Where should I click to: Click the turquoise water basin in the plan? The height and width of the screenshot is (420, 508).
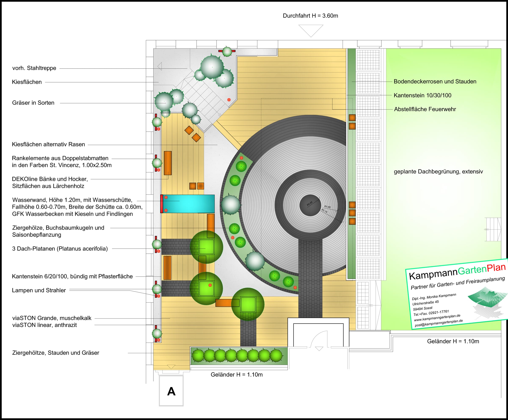click(189, 204)
